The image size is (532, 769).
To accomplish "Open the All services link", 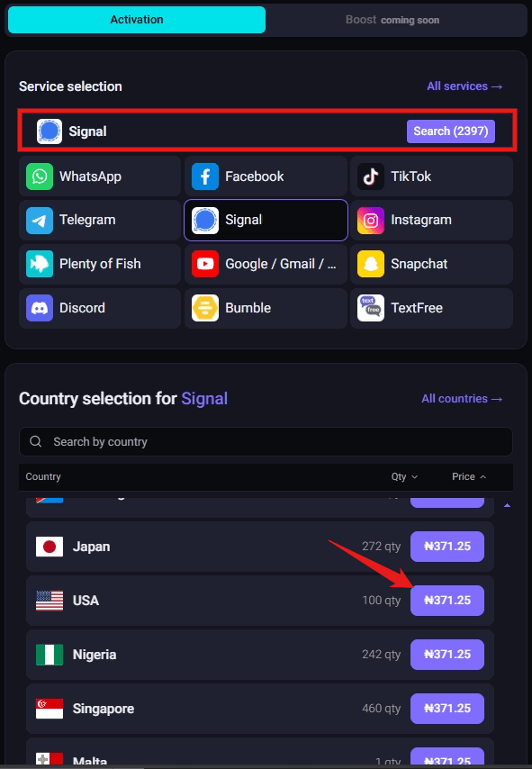I will coord(464,86).
